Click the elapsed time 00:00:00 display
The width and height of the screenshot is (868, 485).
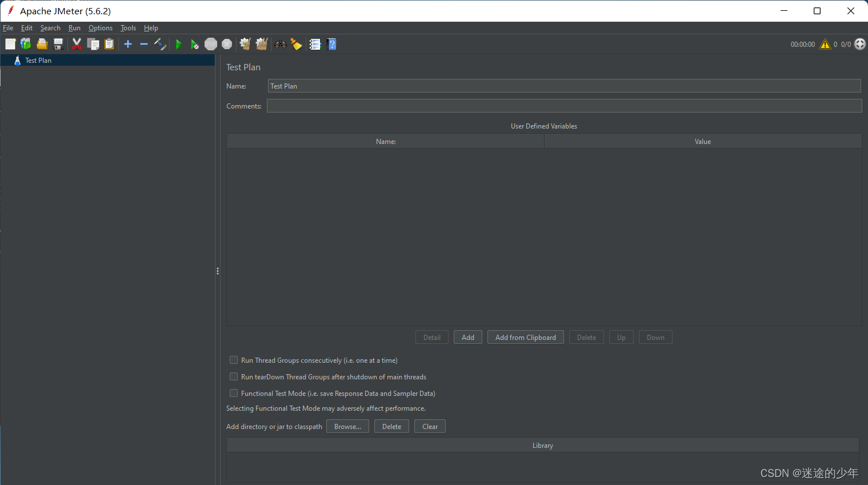[803, 44]
